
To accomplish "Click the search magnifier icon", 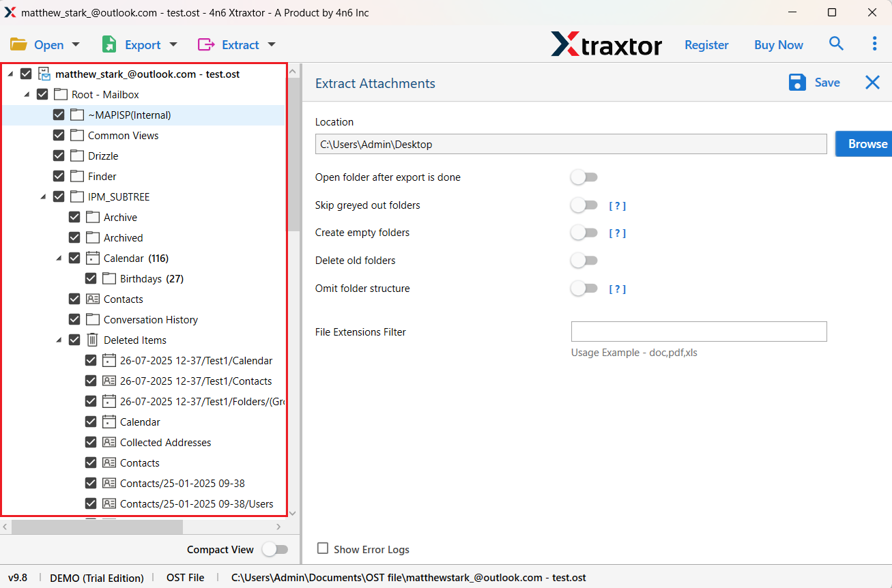I will click(836, 44).
